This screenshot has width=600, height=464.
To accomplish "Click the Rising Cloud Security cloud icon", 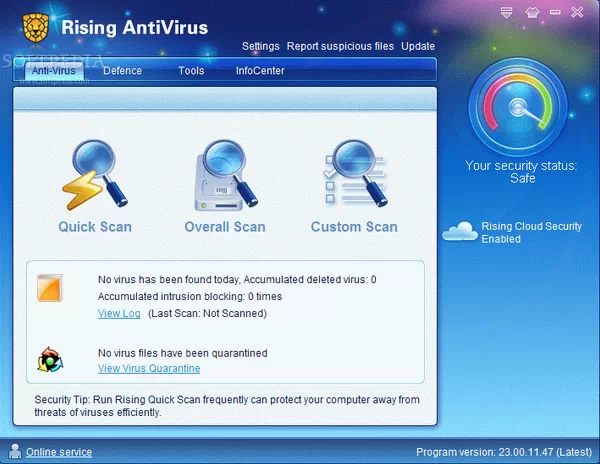I will pyautogui.click(x=460, y=232).
